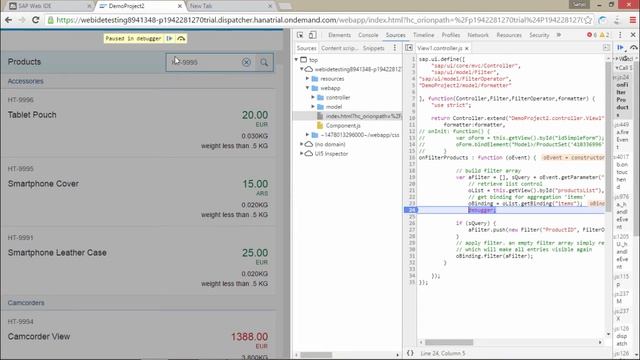Expand the webapp/css folder node
Viewport: 640px width, 360px height.
(x=308, y=135)
